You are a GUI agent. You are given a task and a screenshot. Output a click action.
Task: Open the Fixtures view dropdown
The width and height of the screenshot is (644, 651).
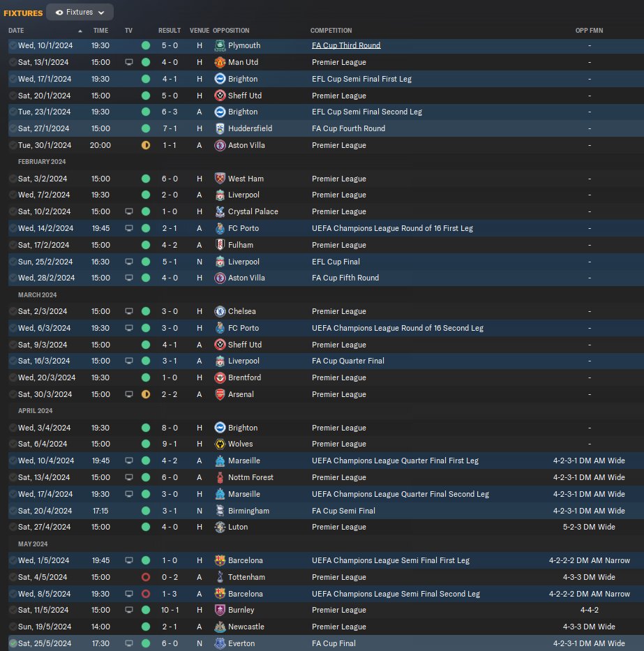click(x=80, y=13)
